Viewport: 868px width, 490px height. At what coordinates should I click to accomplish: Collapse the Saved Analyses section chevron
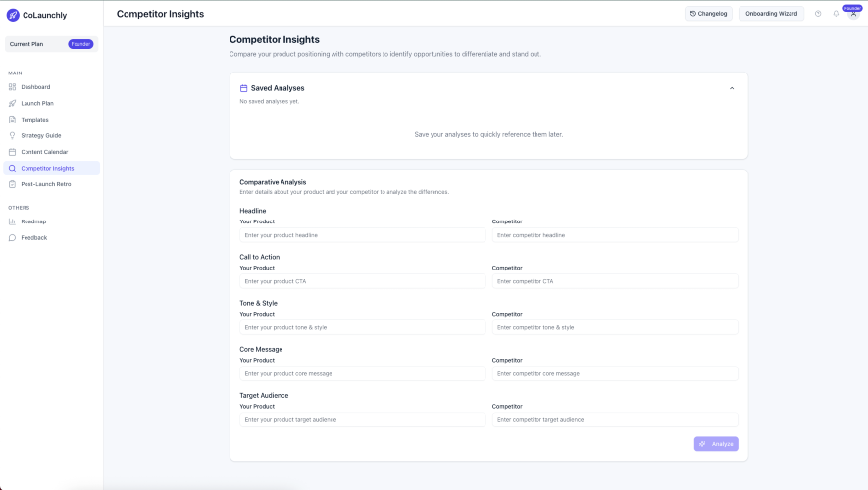point(732,88)
